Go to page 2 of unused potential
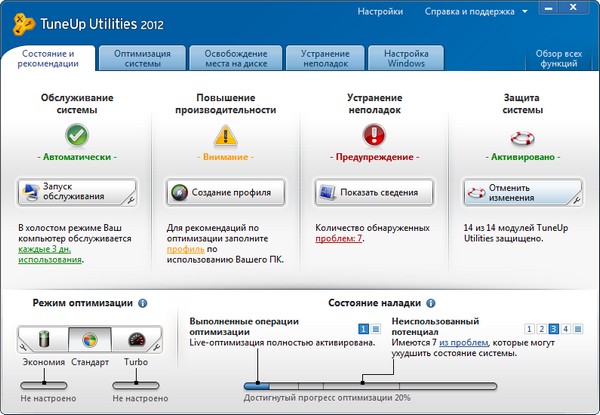Image resolution: width=600 pixels, height=415 pixels. tap(541, 328)
